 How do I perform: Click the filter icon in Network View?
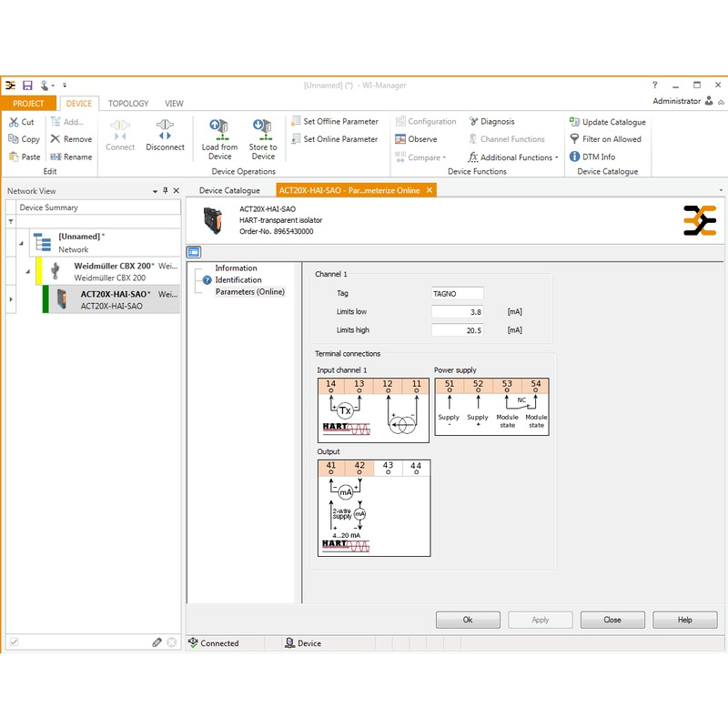coord(11,221)
